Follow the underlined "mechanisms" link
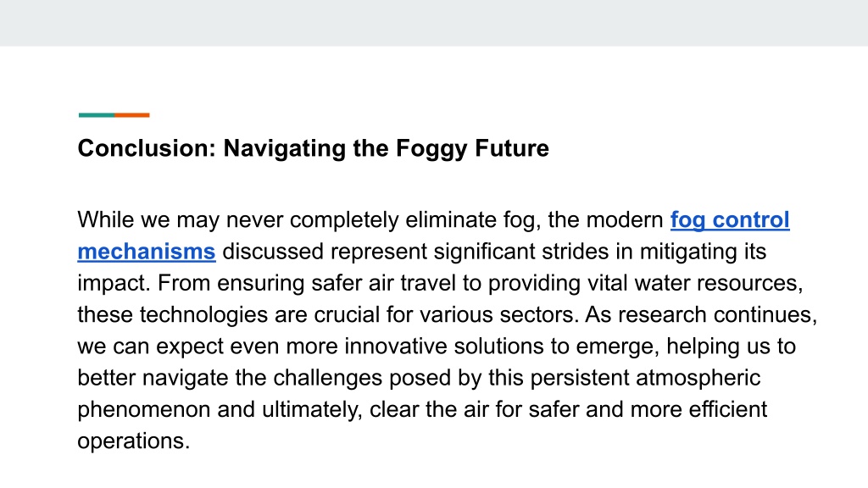Image resolution: width=868 pixels, height=488 pixels. point(147,252)
